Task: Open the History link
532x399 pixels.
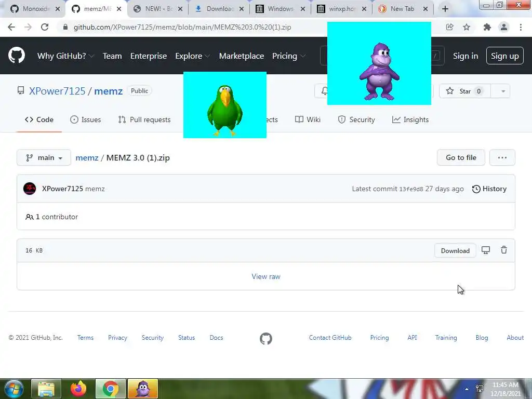Action: point(489,189)
